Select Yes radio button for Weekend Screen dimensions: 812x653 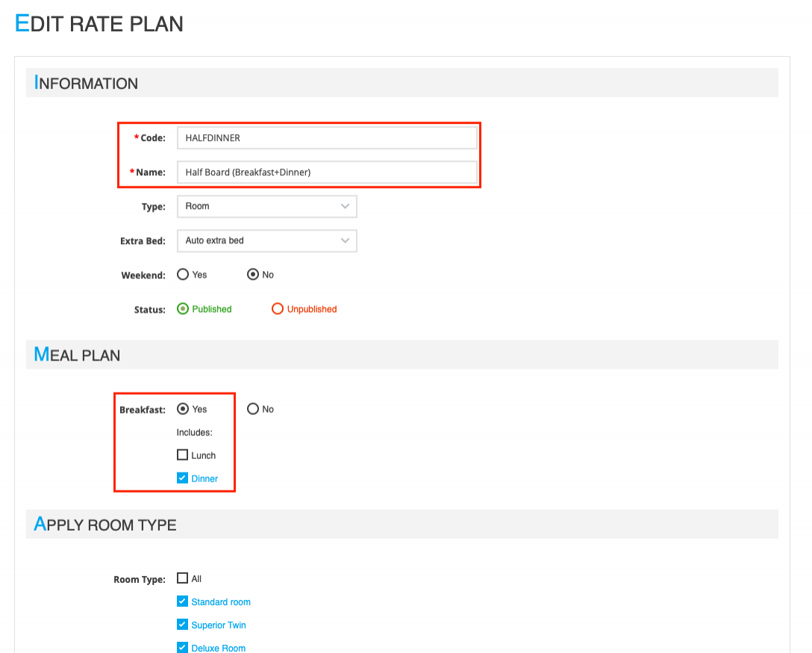pyautogui.click(x=183, y=275)
